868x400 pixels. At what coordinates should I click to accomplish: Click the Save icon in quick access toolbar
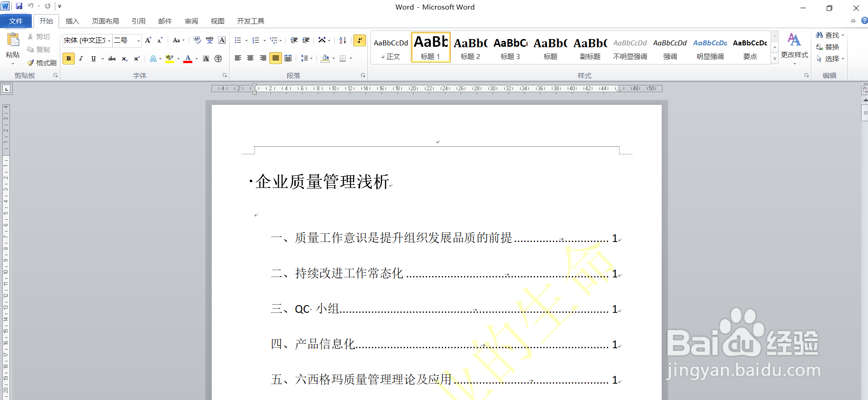click(x=19, y=6)
